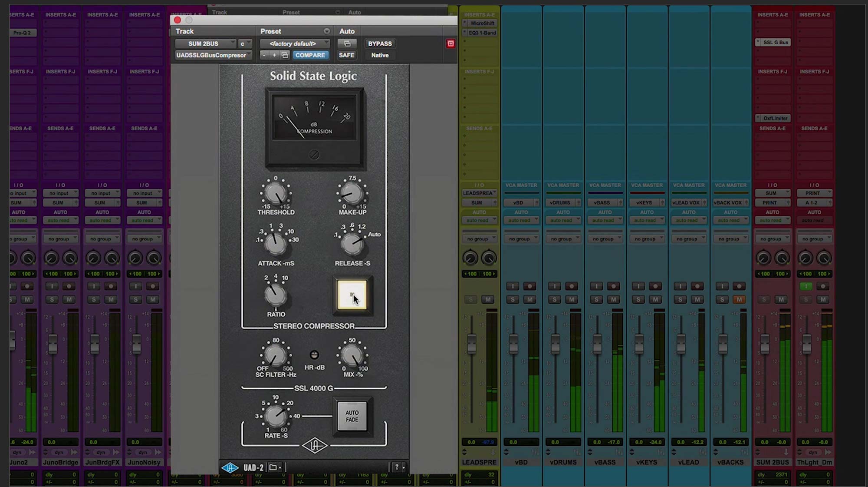Toggle the compressor IN button

(352, 295)
